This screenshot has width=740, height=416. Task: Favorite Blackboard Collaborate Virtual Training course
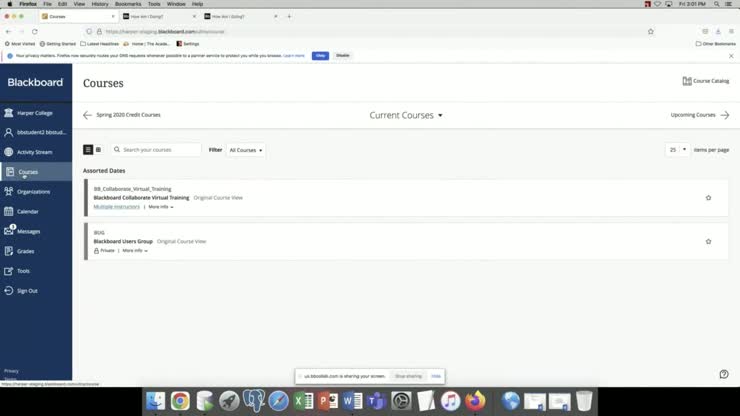coord(708,198)
